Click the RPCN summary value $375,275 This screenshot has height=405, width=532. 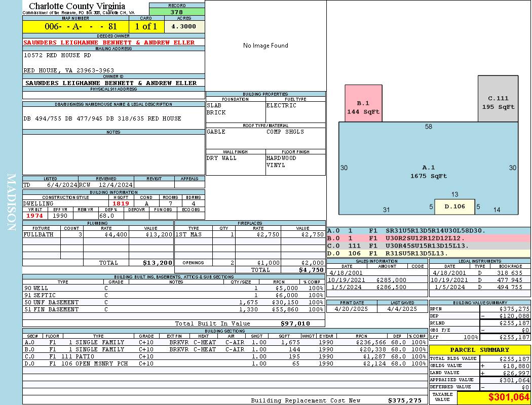click(x=514, y=309)
